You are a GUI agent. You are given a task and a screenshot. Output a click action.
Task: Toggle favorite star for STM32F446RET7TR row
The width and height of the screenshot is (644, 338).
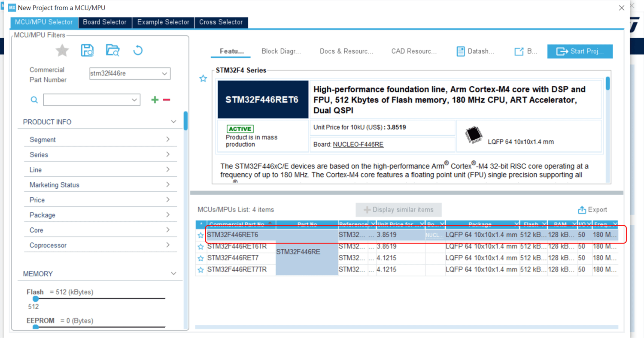(x=200, y=270)
